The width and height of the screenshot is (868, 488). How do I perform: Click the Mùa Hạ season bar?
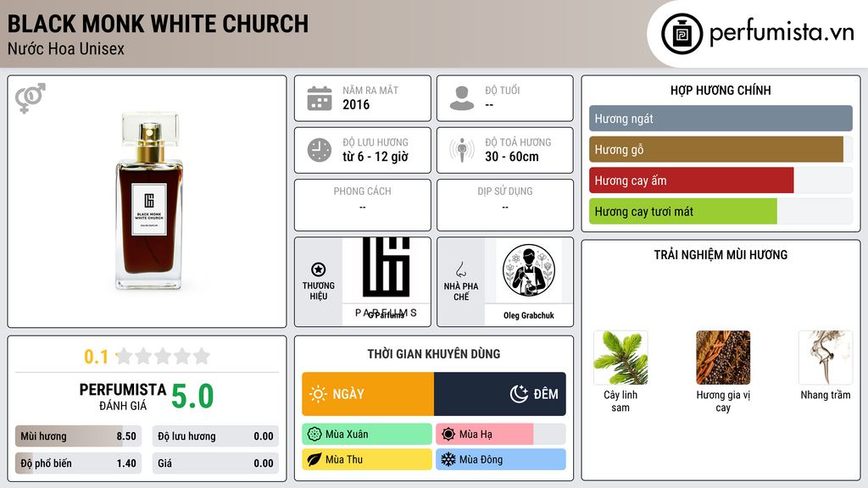[500, 435]
